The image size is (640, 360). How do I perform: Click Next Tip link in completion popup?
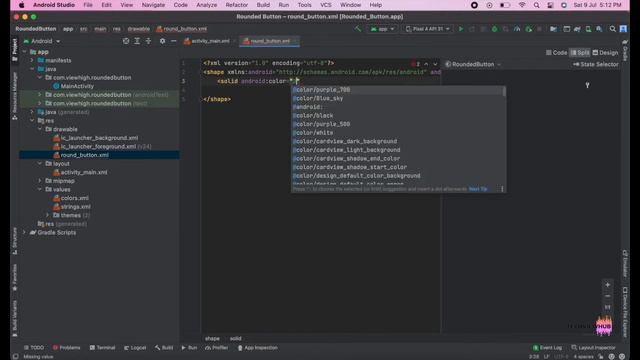tap(478, 189)
